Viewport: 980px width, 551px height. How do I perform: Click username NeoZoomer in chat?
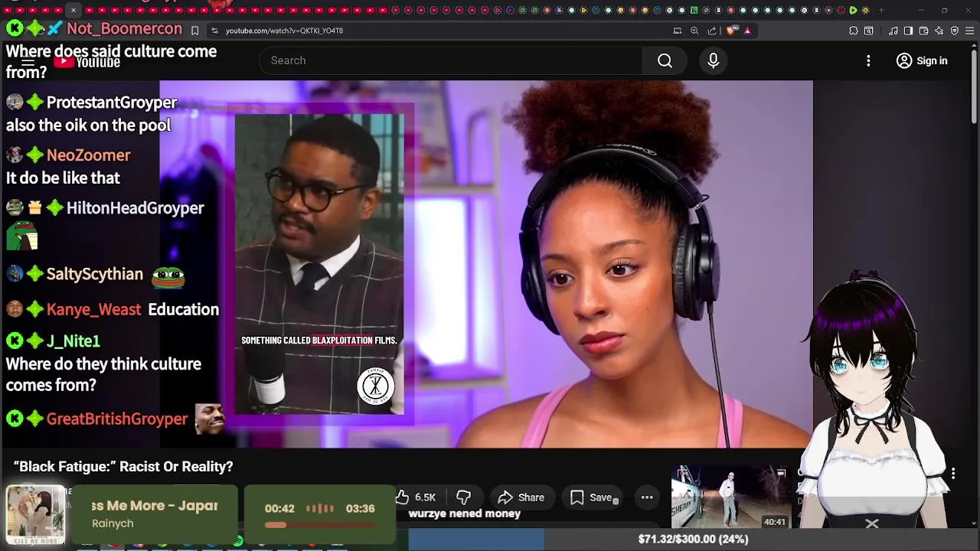(x=89, y=155)
